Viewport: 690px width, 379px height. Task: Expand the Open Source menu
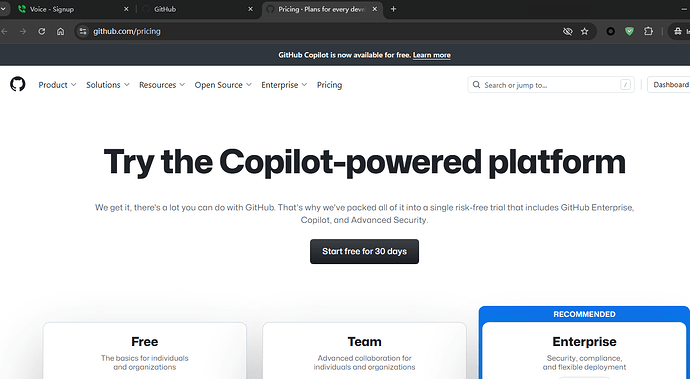point(223,85)
